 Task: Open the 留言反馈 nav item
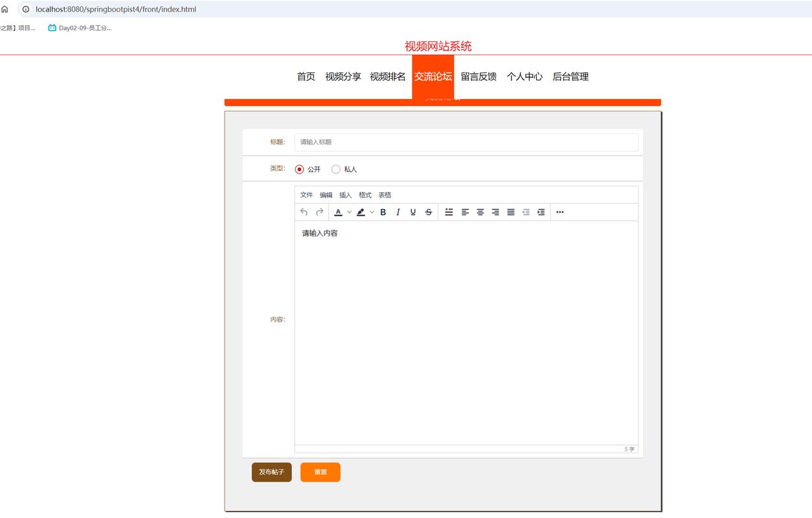pos(479,76)
